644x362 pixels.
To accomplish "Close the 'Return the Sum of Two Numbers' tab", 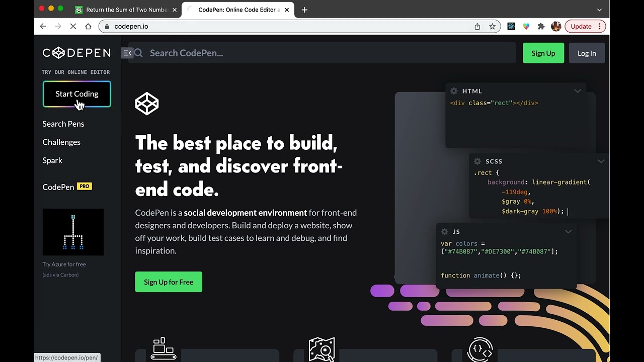I will tap(175, 10).
